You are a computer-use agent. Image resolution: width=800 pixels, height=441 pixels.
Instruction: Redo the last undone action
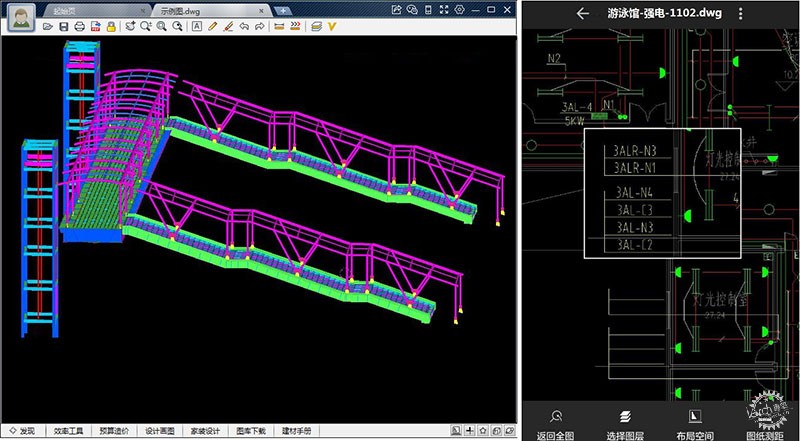260,27
